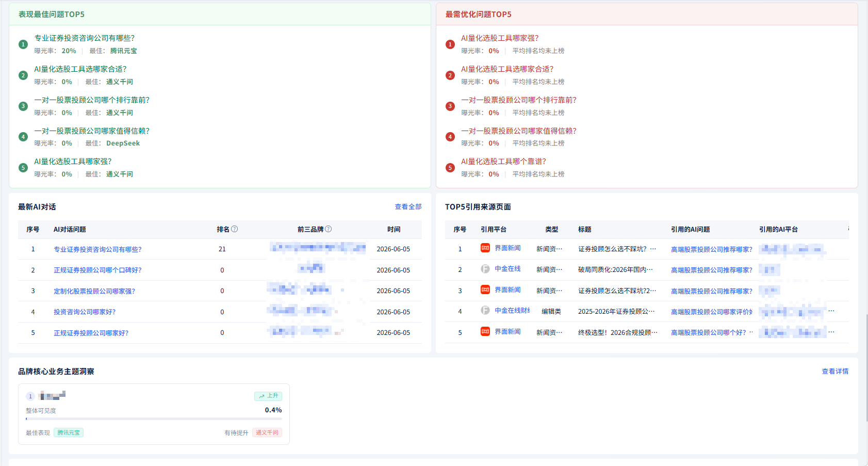Image resolution: width=868 pixels, height=466 pixels.
Task: Click 中金在线财经 logo icon in source row 4
Action: coord(485,310)
